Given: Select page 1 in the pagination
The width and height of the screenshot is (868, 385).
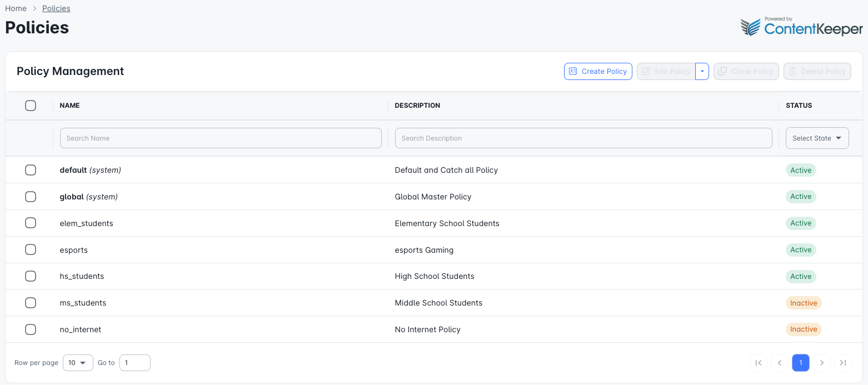Looking at the screenshot, I should pyautogui.click(x=801, y=362).
